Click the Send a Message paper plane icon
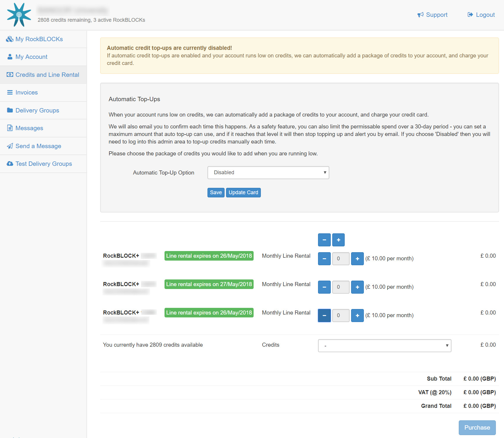 click(x=10, y=146)
